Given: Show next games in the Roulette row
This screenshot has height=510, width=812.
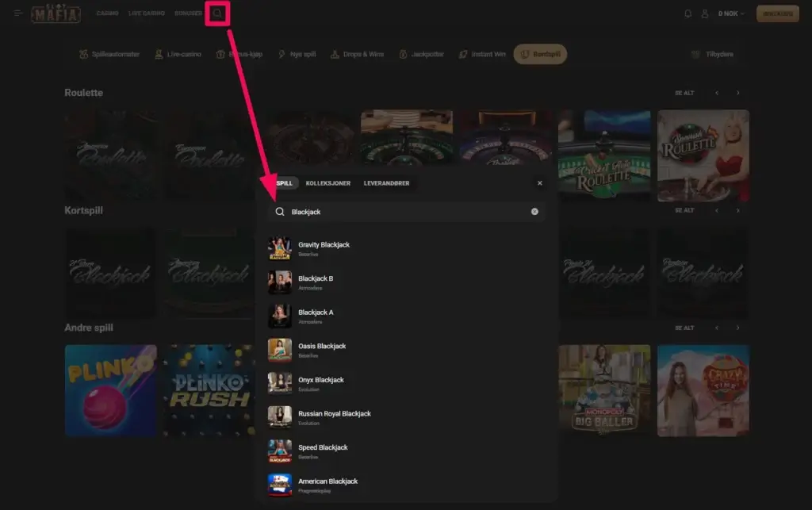Looking at the screenshot, I should point(738,94).
